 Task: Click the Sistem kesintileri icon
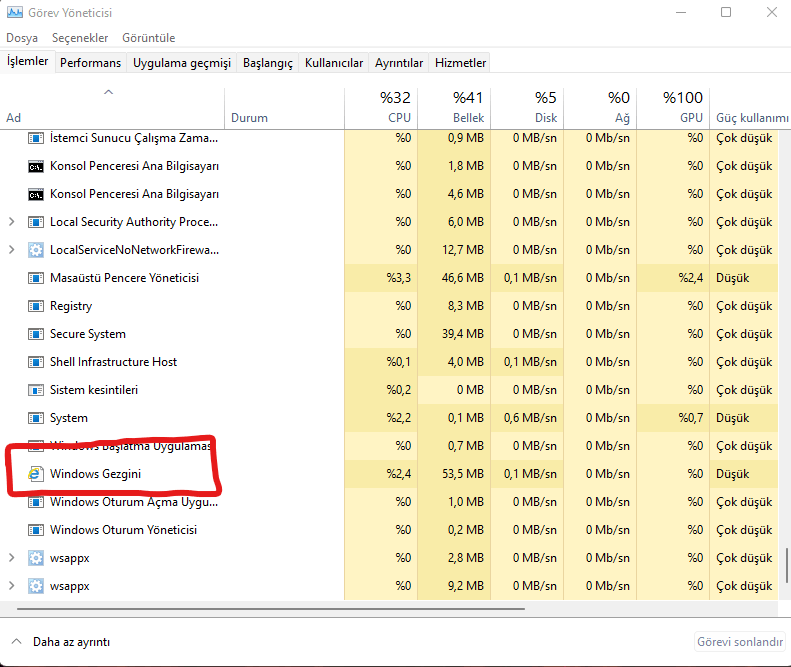tap(36, 390)
